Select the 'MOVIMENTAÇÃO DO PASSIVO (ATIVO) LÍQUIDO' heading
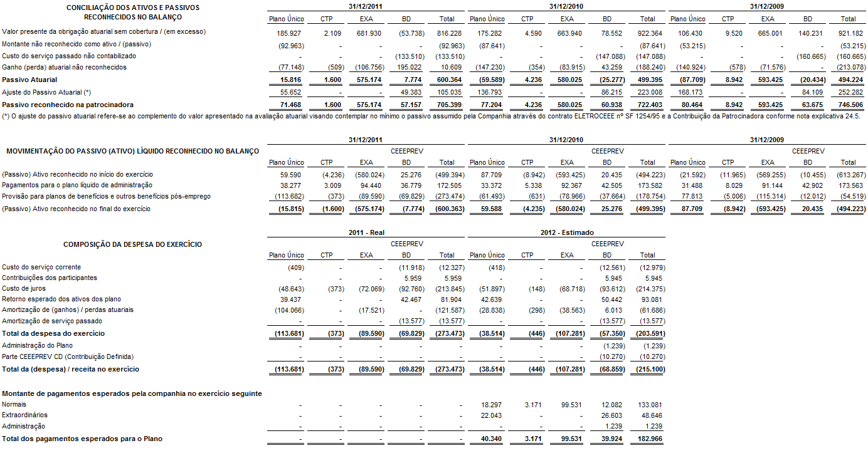 pos(132,151)
